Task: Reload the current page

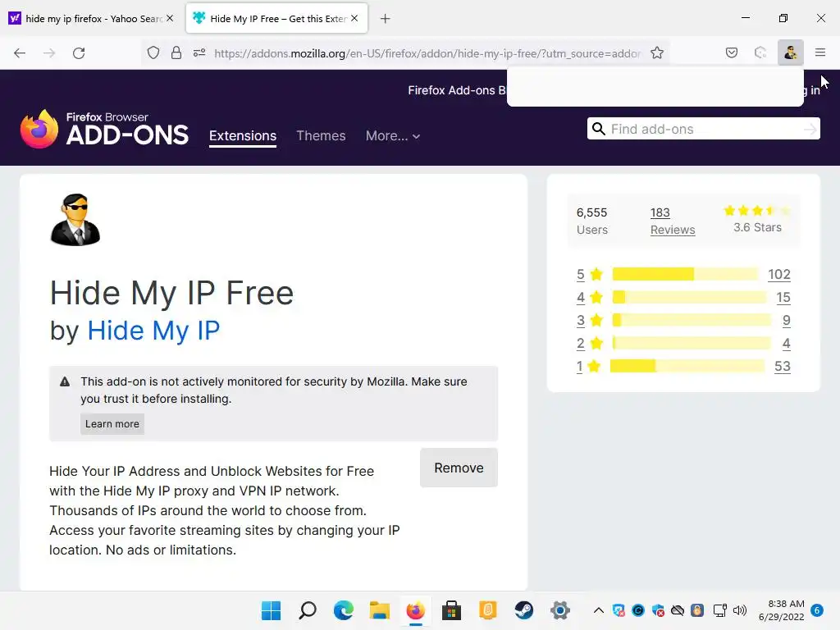Action: coord(79,52)
